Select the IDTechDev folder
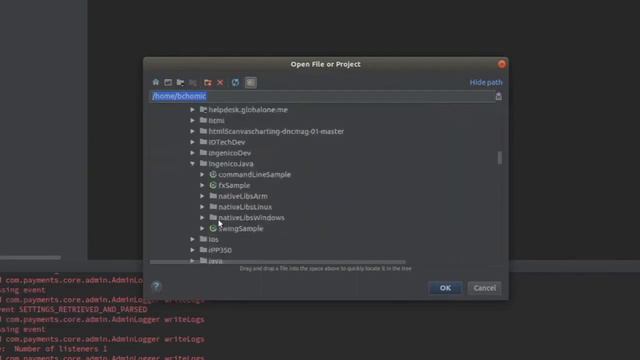The height and width of the screenshot is (360, 640). pyautogui.click(x=227, y=142)
